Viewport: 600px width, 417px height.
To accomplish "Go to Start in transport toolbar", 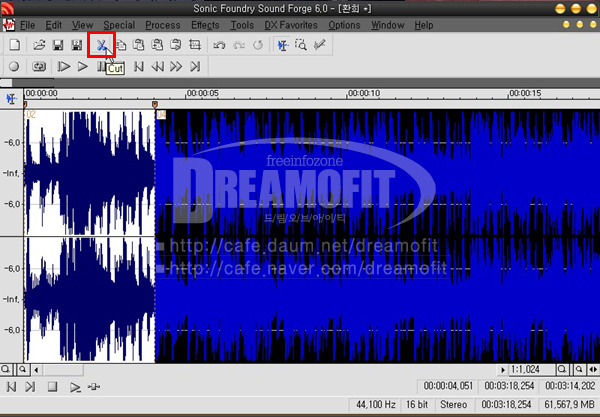I will (x=139, y=67).
